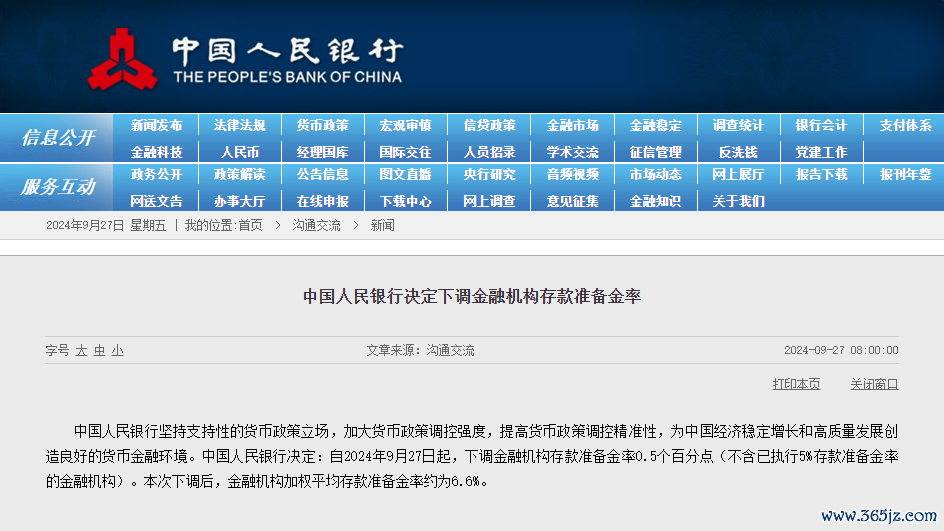Image resolution: width=944 pixels, height=531 pixels.
Task: Go to the 下载中心 page
Action: [406, 201]
